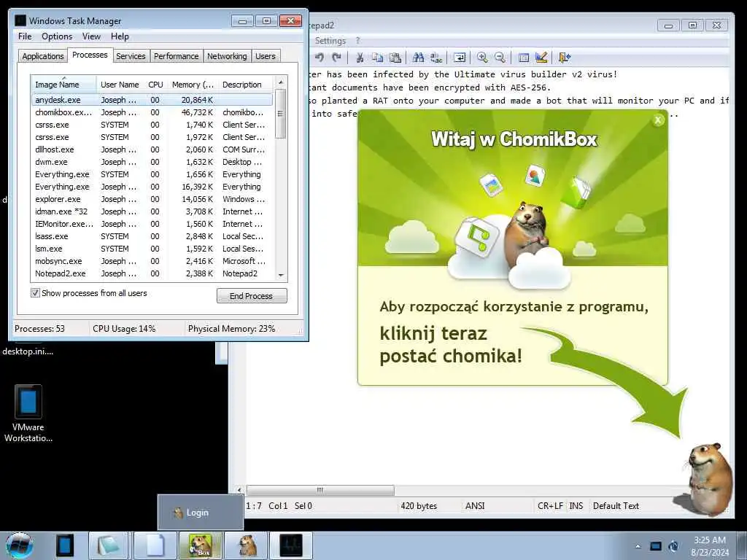Select the anydesk.exe process row
The image size is (747, 560).
coord(152,100)
